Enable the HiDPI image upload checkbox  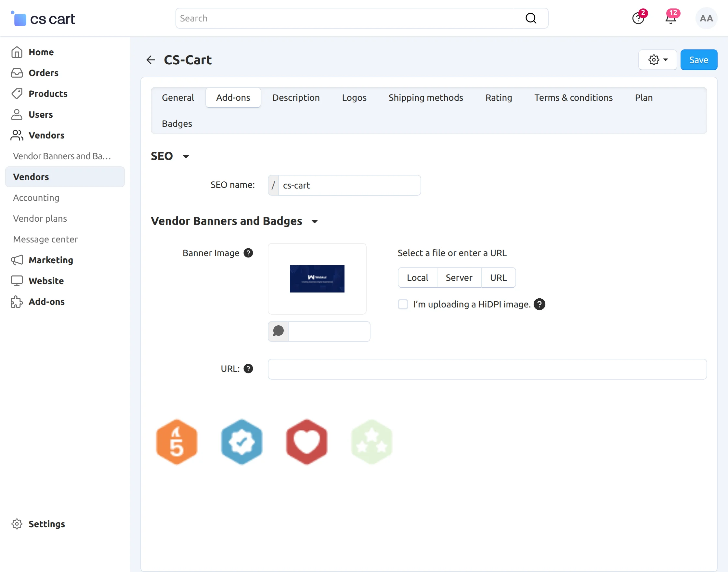tap(403, 304)
